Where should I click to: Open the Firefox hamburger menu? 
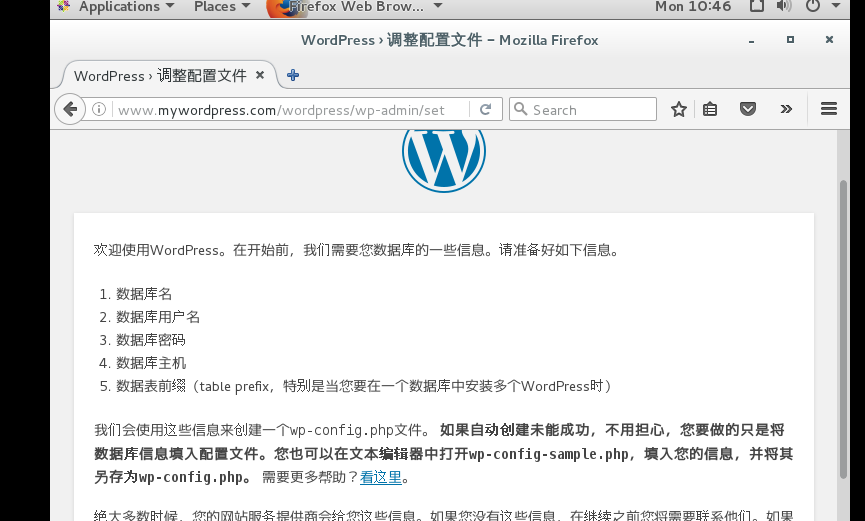point(829,109)
